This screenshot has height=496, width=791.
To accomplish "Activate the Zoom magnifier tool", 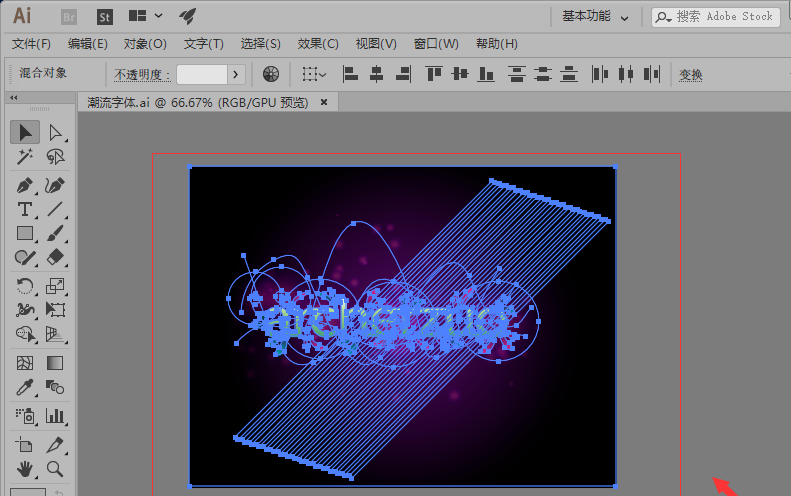I will 55,468.
